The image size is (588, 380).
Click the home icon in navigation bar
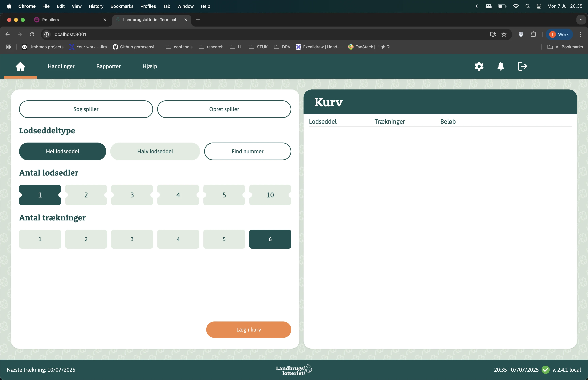pyautogui.click(x=20, y=66)
